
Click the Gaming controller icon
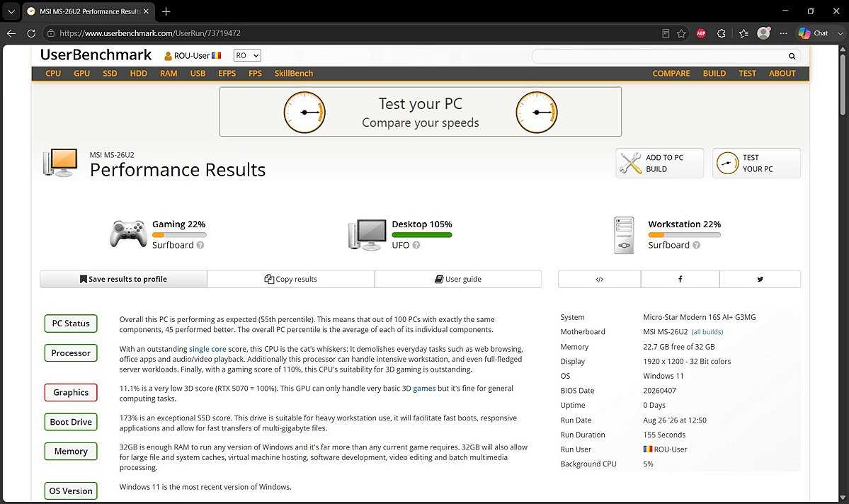click(x=127, y=234)
